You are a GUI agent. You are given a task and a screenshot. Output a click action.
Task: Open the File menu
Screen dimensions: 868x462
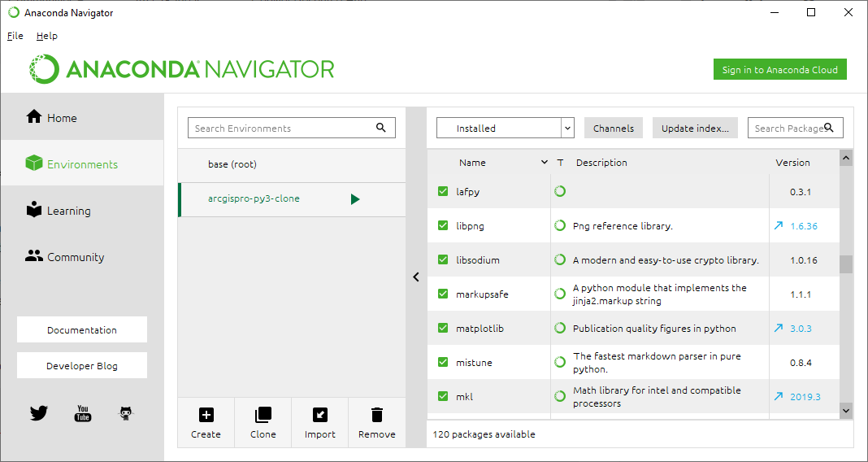(x=15, y=36)
